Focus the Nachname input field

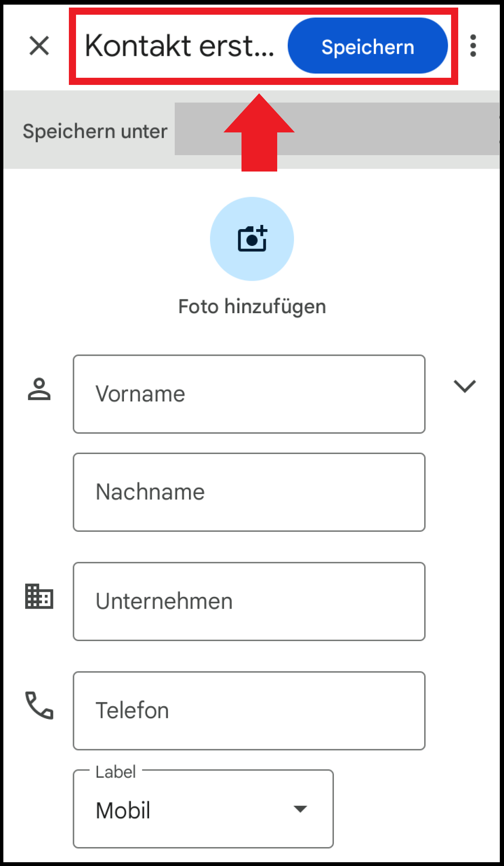pos(249,492)
